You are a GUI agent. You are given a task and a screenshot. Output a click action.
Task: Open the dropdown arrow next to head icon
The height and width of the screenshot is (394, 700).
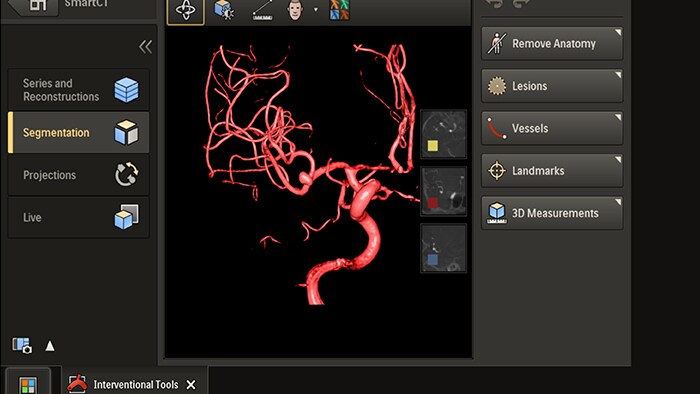(x=316, y=9)
